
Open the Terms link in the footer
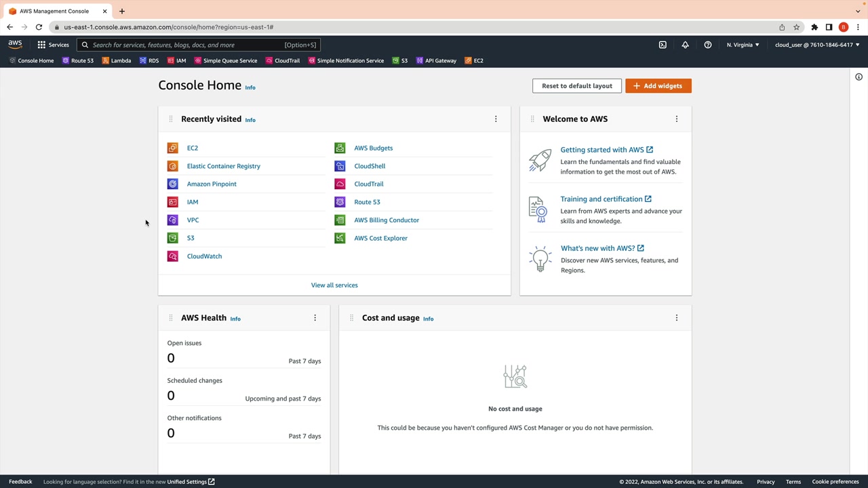tap(793, 482)
